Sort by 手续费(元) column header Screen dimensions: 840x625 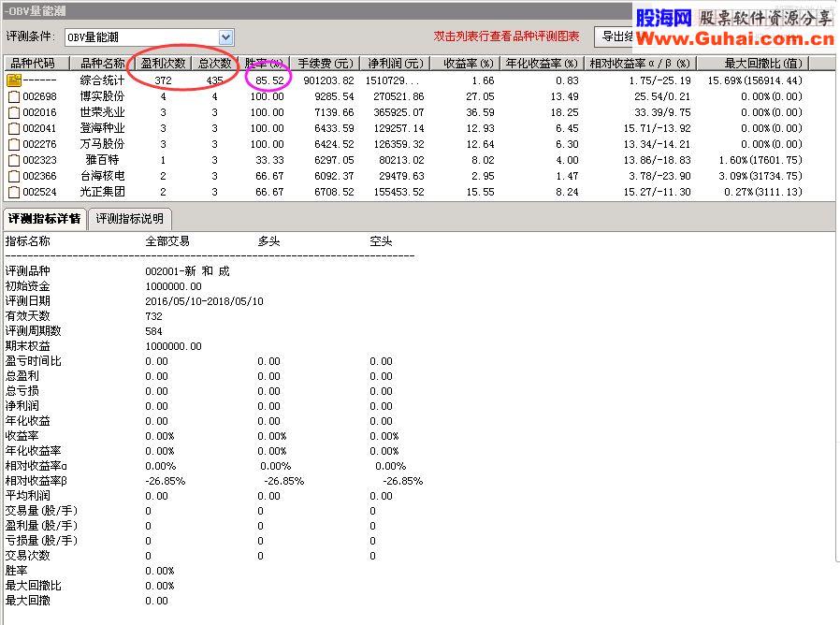326,64
